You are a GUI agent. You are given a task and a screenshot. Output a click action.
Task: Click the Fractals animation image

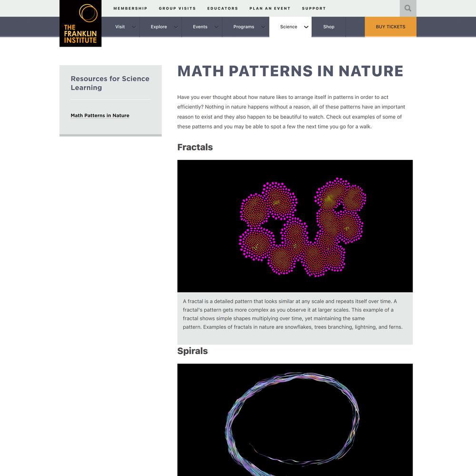click(295, 226)
